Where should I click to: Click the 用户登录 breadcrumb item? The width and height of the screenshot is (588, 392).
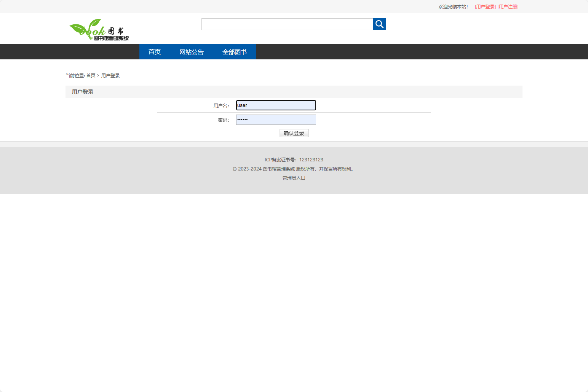[x=110, y=75]
